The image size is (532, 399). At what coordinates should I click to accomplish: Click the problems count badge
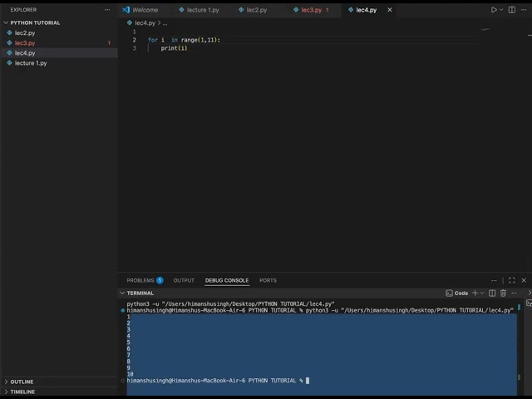tap(160, 281)
